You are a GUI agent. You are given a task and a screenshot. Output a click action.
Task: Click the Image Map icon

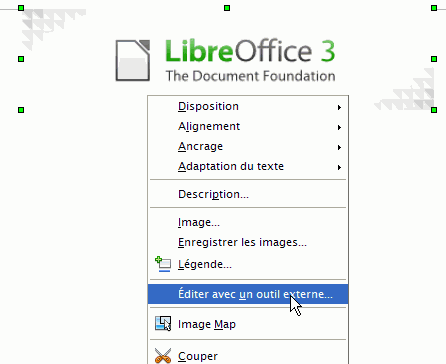pos(163,323)
